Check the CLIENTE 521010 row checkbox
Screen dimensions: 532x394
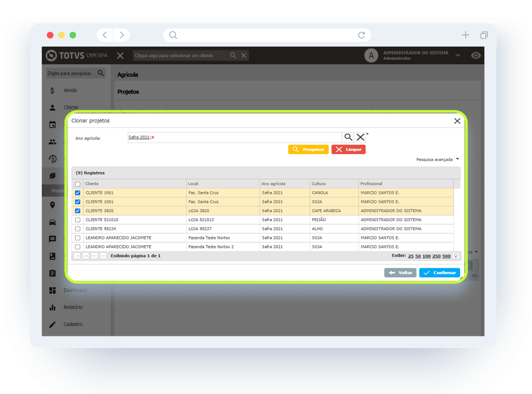coord(77,220)
